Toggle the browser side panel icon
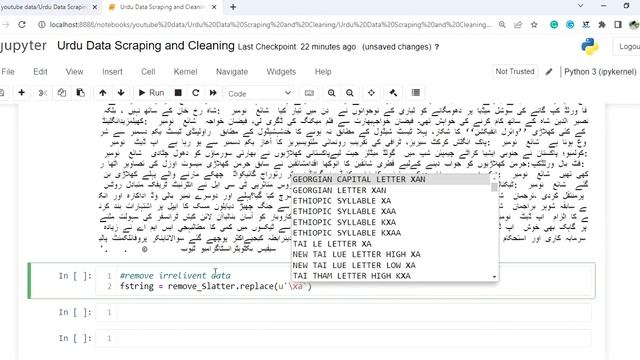 click(x=618, y=25)
